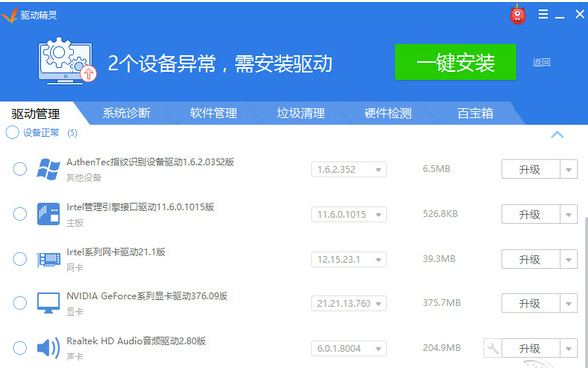Click driver name Intel系列网卡驱动21.1版
The width and height of the screenshot is (588, 368).
pos(115,252)
